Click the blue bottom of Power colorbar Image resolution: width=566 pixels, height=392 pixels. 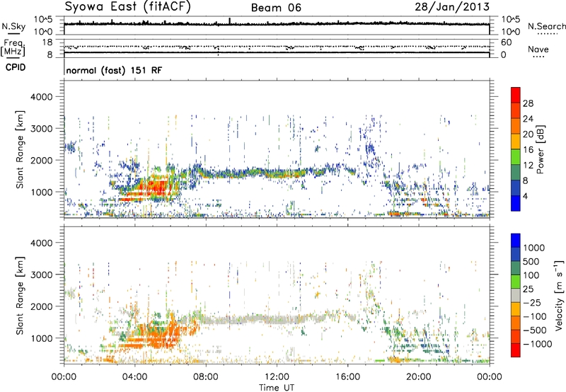(516, 204)
